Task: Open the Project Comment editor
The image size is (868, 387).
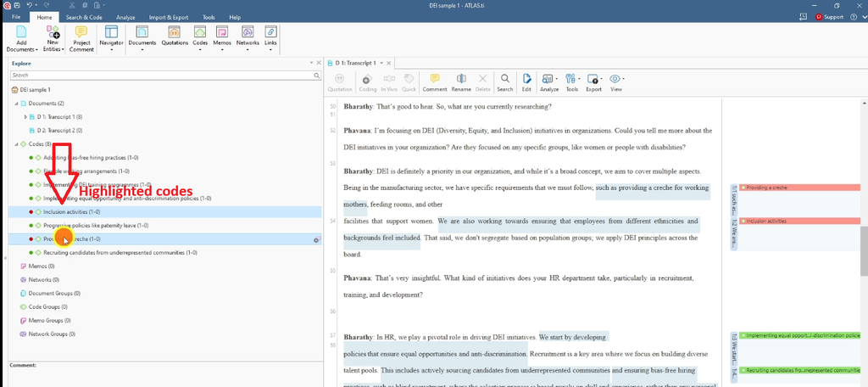Action: tap(81, 39)
